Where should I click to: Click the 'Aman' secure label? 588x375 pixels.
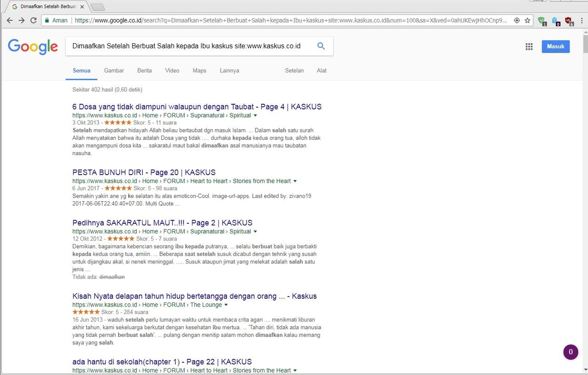60,20
